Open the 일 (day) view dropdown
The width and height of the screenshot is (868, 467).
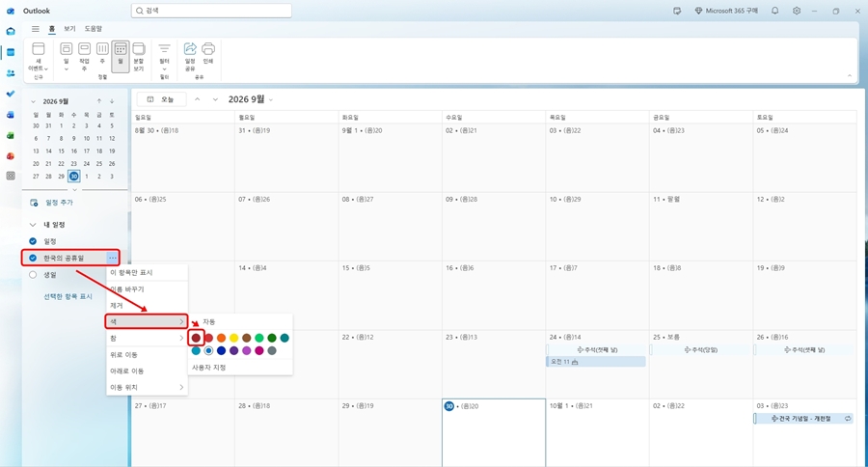click(66, 69)
